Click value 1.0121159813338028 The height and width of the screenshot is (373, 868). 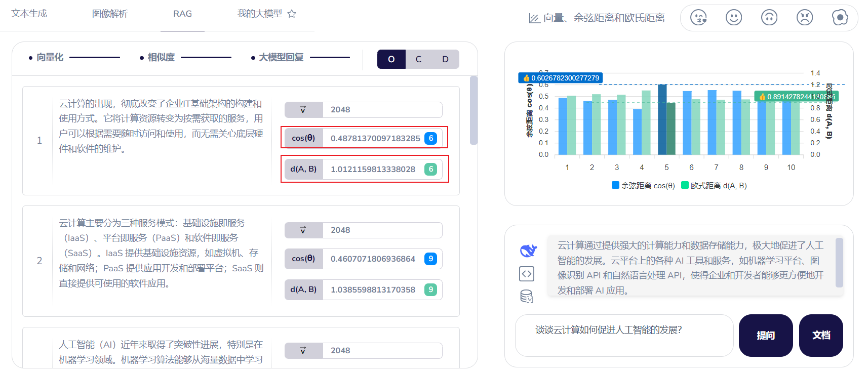373,169
